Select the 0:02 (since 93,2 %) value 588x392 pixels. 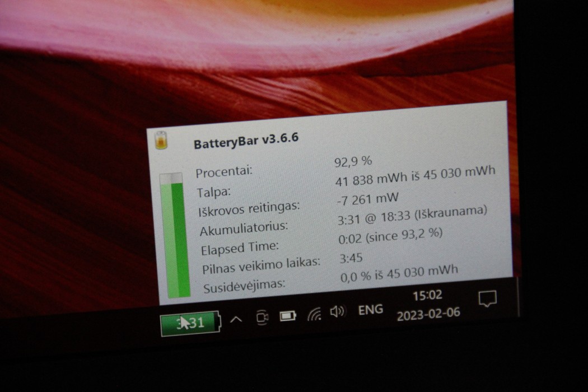pyautogui.click(x=390, y=236)
